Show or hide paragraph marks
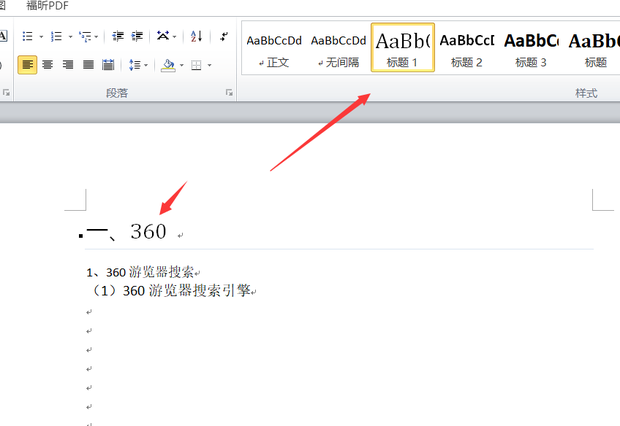Screen dimensions: 620x426 click(225, 37)
